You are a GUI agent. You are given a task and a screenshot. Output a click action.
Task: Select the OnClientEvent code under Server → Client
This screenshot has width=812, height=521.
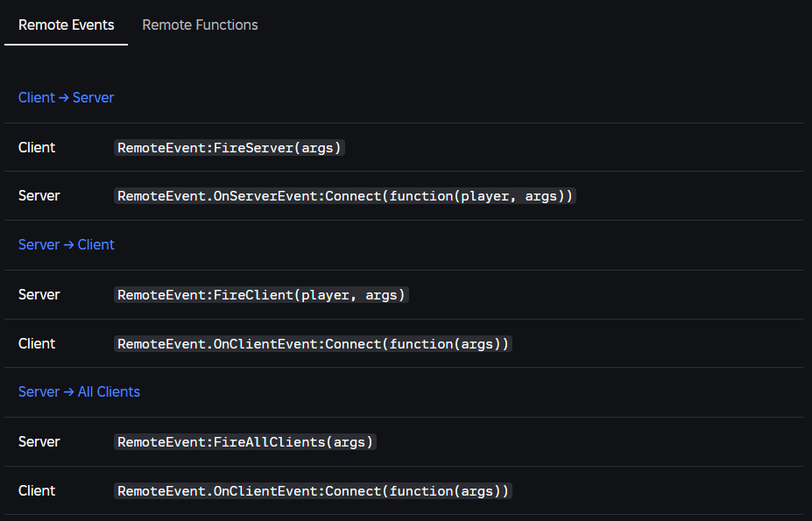click(312, 343)
